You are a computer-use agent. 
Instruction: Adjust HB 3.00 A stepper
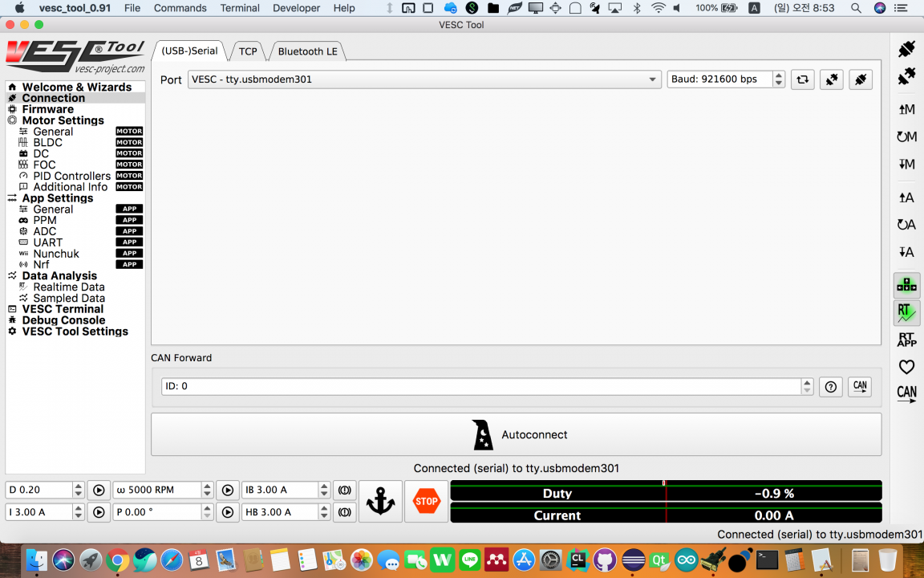[x=324, y=512]
